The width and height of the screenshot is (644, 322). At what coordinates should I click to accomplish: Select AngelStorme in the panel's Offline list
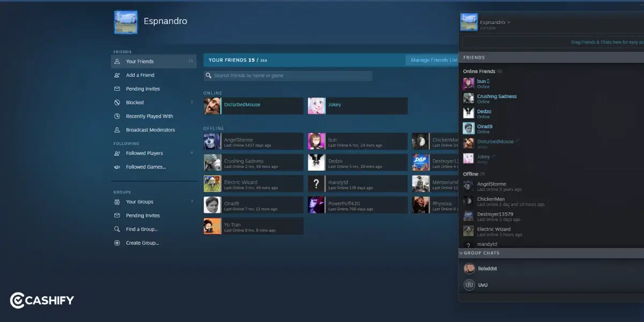click(552, 186)
